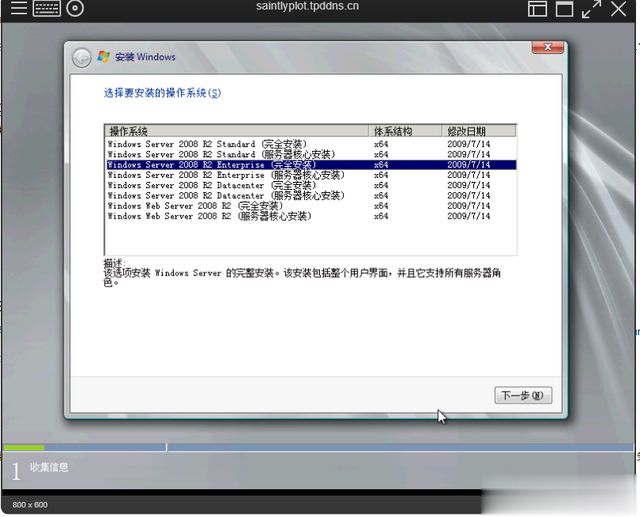Toggle fullscreen with the diagonal arrows icon
640x517 pixels.
591,9
